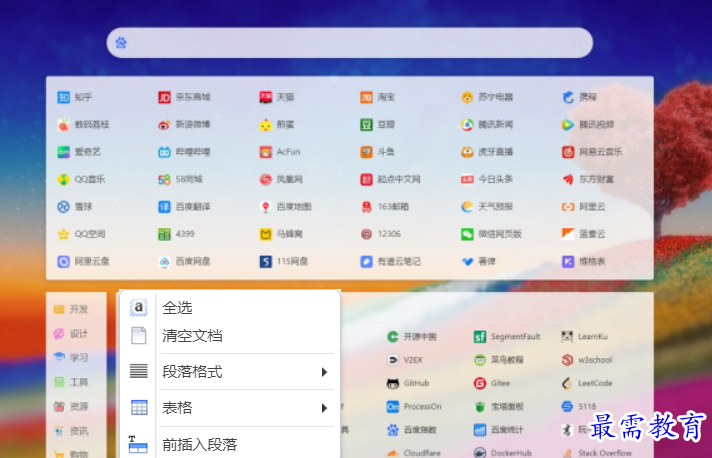Open the 斗鱼 shortcut icon
This screenshot has width=712, height=458.
pyautogui.click(x=366, y=152)
